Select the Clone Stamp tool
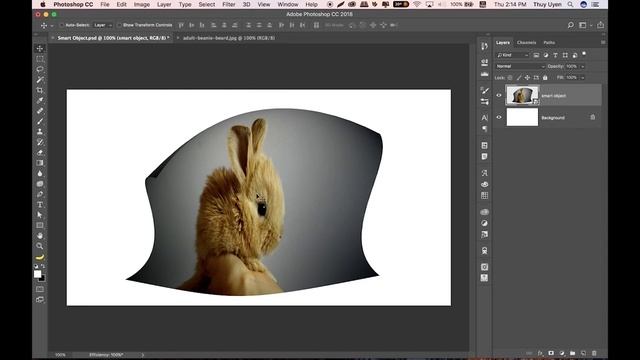 pos(40,132)
